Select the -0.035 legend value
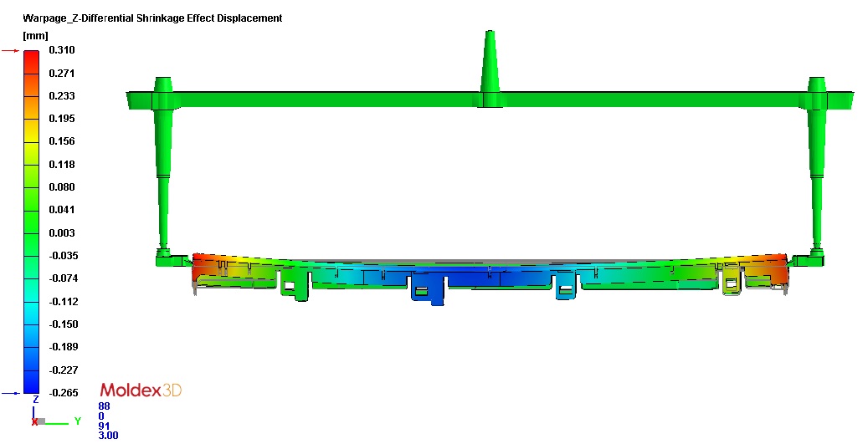This screenshot has height=444, width=868. click(63, 256)
